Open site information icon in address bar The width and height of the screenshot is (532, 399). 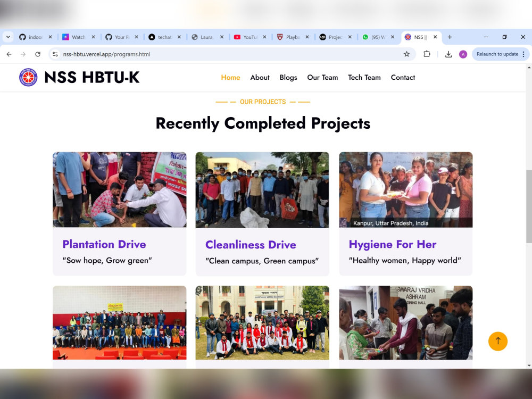(55, 54)
